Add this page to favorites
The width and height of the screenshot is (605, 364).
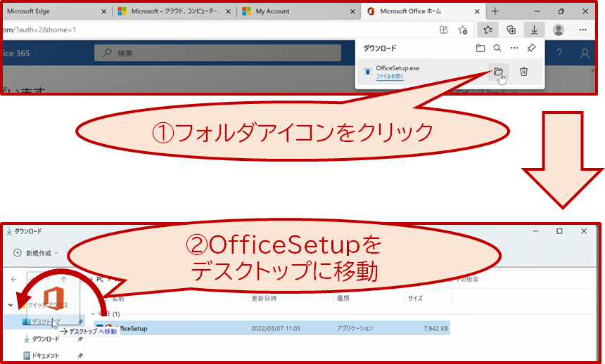point(463,30)
